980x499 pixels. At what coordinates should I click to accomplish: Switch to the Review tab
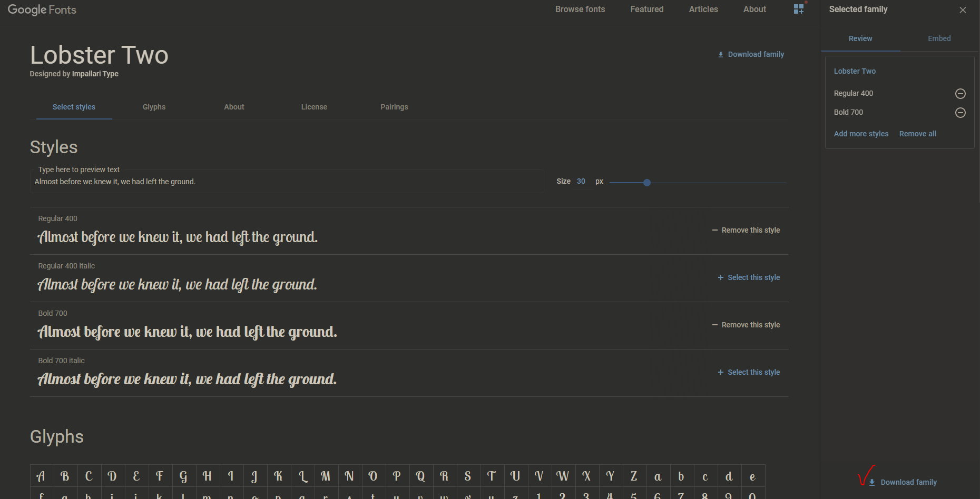(x=860, y=38)
